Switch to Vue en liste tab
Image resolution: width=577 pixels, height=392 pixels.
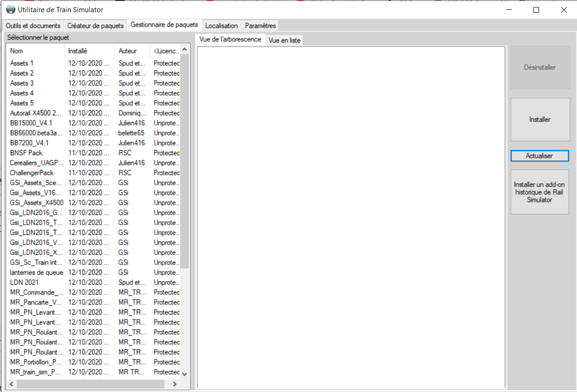tap(285, 41)
